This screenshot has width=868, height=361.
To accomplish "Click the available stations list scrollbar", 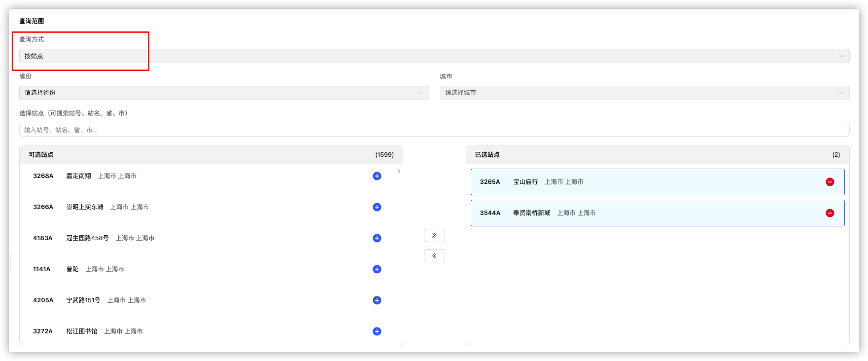I will 399,171.
